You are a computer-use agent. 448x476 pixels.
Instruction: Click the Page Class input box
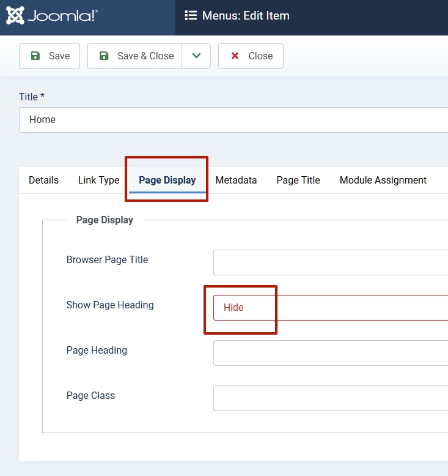330,398
